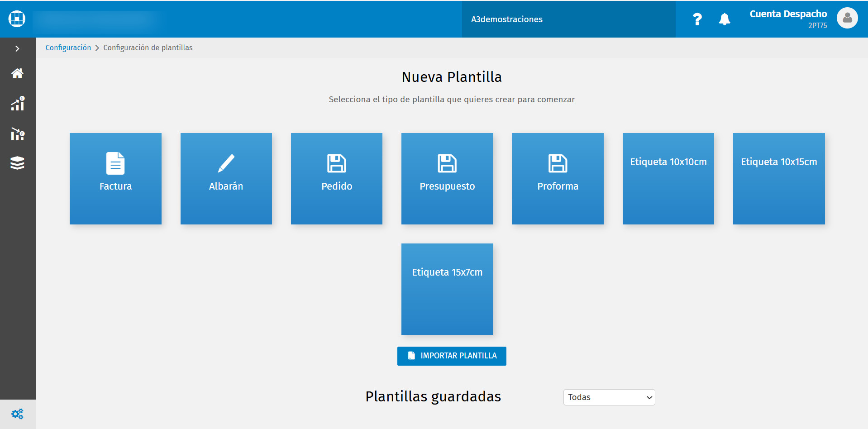Click the IMPORTAR PLANTILLA button
The width and height of the screenshot is (868, 429).
click(x=452, y=356)
